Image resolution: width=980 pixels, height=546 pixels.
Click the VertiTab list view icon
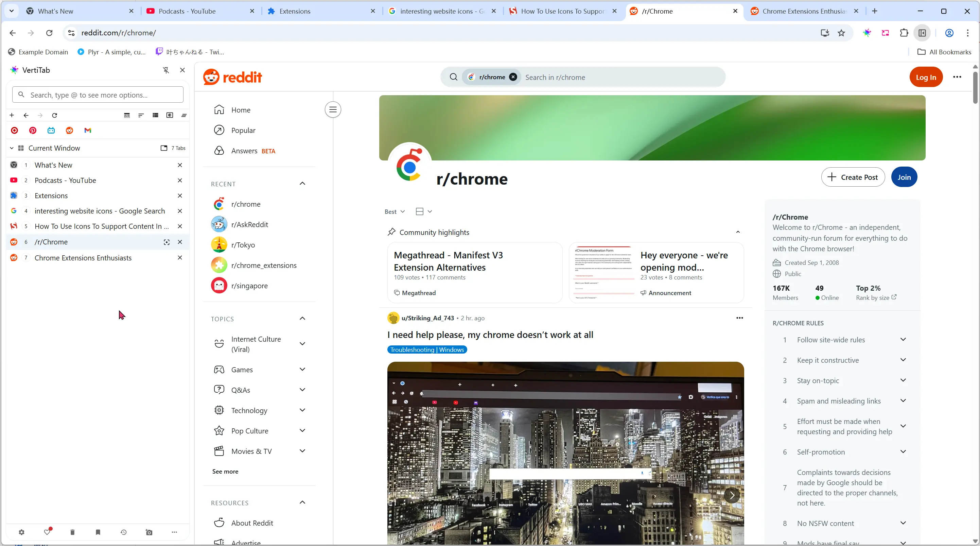click(155, 115)
